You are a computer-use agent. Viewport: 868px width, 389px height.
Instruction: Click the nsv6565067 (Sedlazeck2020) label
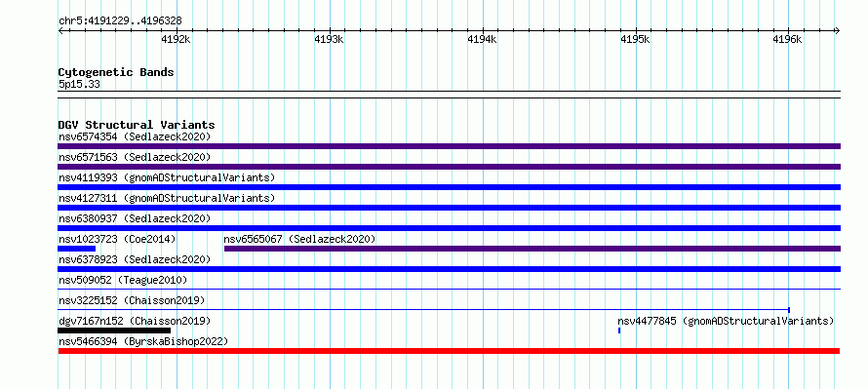[299, 239]
